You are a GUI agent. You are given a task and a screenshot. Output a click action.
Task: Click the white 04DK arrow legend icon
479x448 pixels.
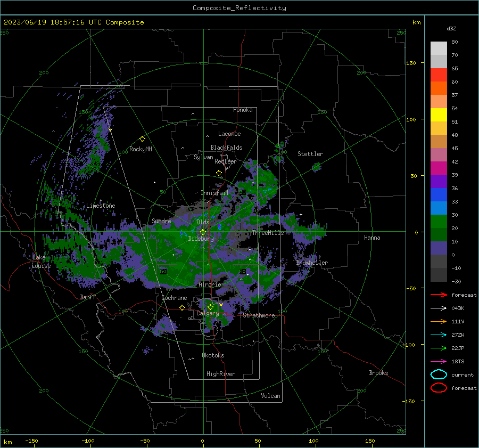pyautogui.click(x=439, y=308)
